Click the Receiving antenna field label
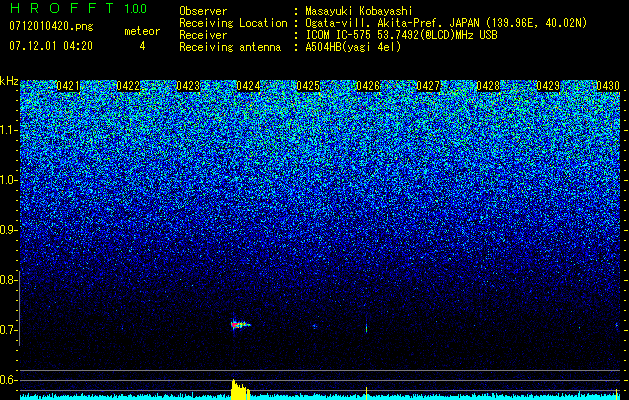Viewport: 629px width, 400px height. coord(230,47)
